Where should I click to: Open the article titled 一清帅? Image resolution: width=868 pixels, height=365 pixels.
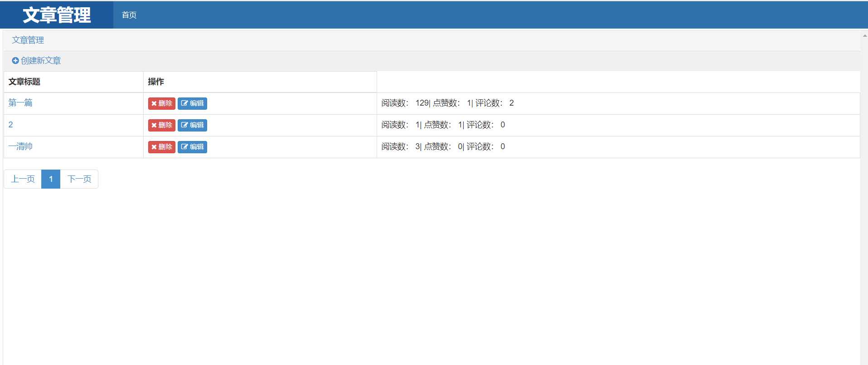(x=20, y=146)
